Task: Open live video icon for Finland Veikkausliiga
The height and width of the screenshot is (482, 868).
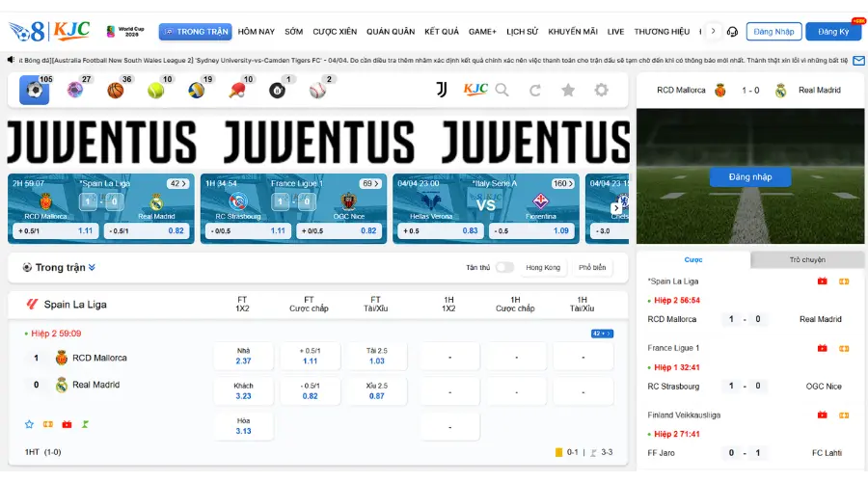Action: pos(823,415)
